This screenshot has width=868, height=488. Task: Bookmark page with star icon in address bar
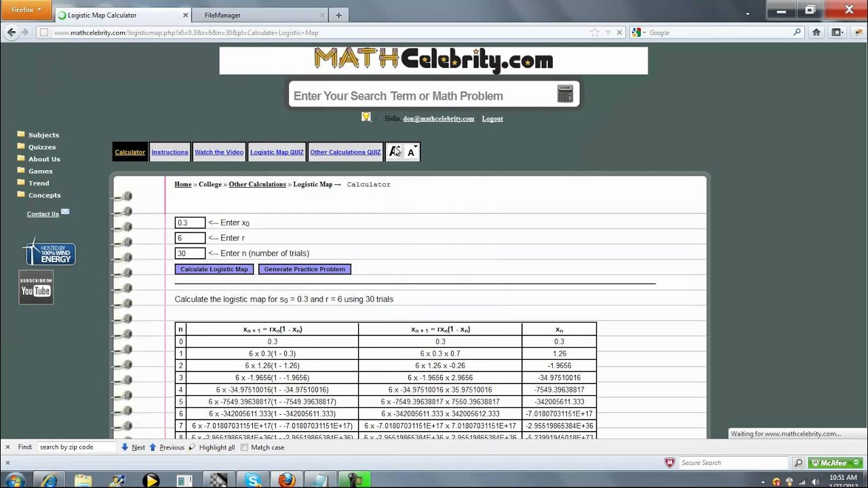[x=595, y=33]
